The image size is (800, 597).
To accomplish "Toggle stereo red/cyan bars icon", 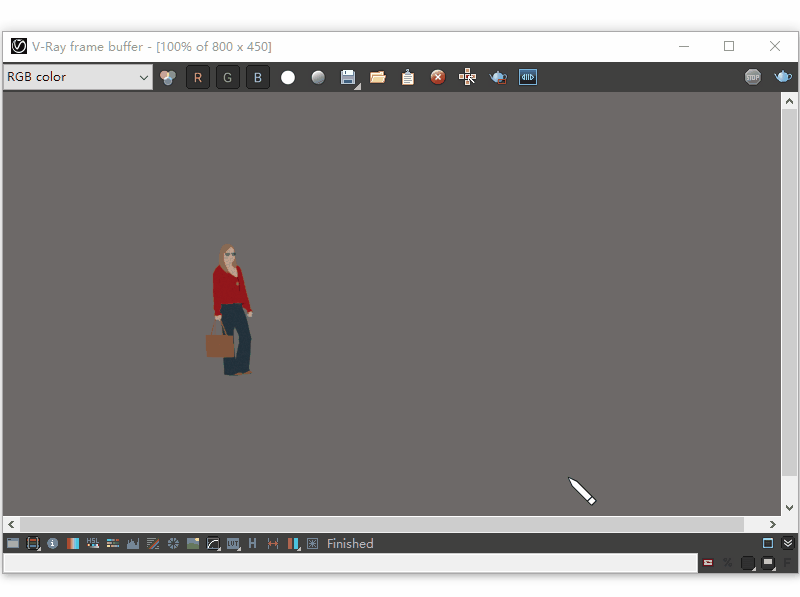I will tap(293, 543).
